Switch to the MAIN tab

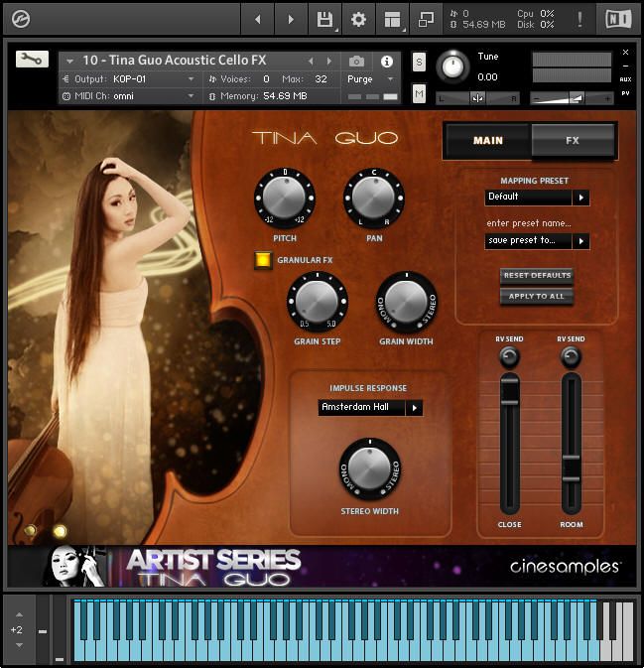coord(488,141)
